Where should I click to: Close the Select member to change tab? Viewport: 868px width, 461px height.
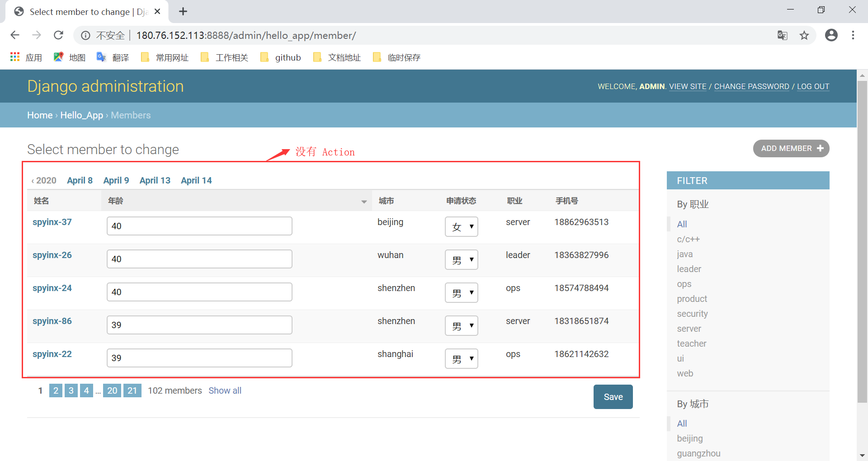(x=157, y=11)
